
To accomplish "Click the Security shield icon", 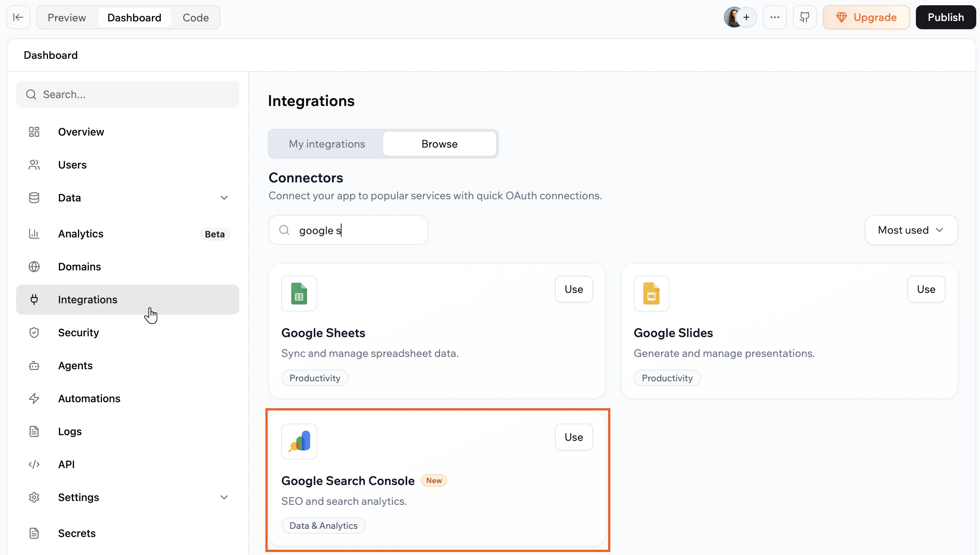I will click(34, 333).
